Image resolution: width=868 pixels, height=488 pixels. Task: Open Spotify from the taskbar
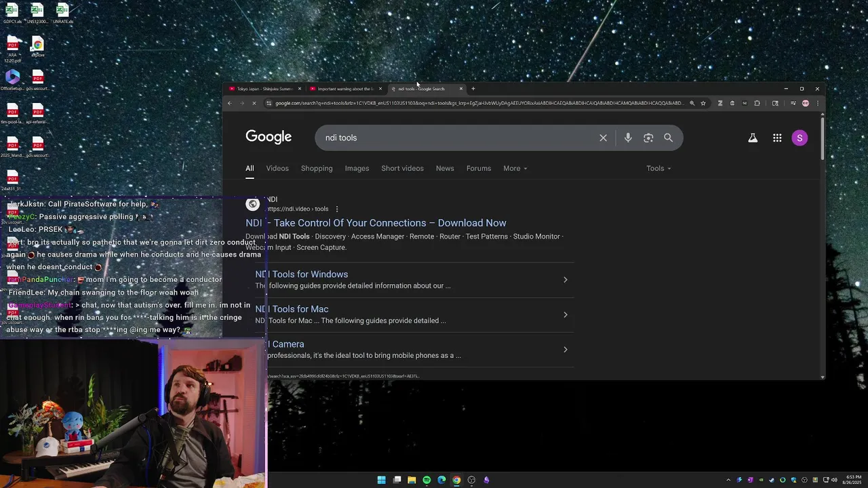pyautogui.click(x=427, y=480)
